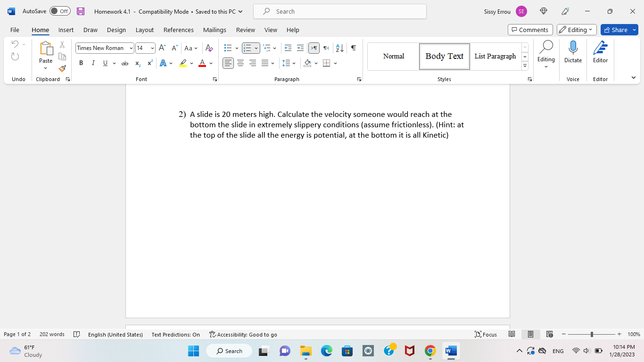Launch the Editor pane
The width and height of the screenshot is (644, 362).
(x=600, y=52)
